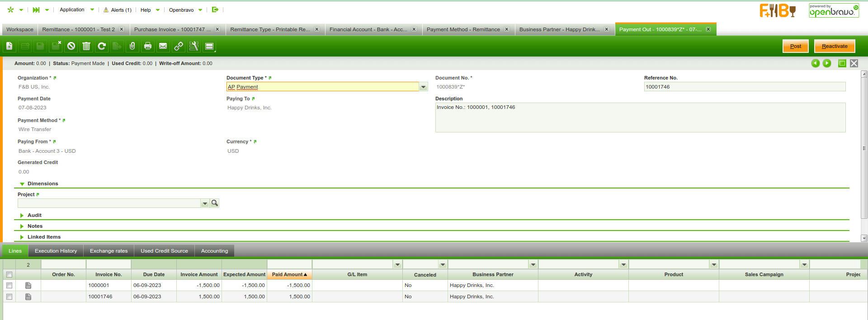Click the envelope email icon
Viewport: 868px width, 320px height.
pyautogui.click(x=163, y=46)
